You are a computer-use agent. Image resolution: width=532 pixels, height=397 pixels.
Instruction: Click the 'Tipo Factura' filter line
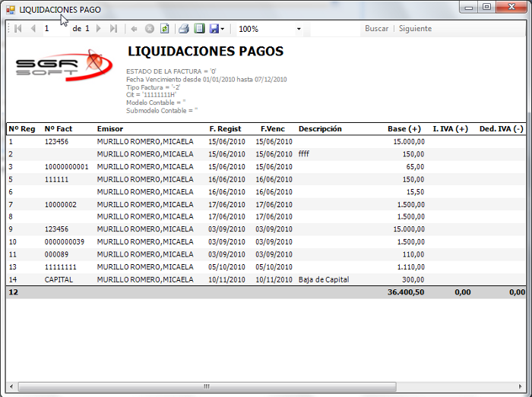click(x=153, y=87)
